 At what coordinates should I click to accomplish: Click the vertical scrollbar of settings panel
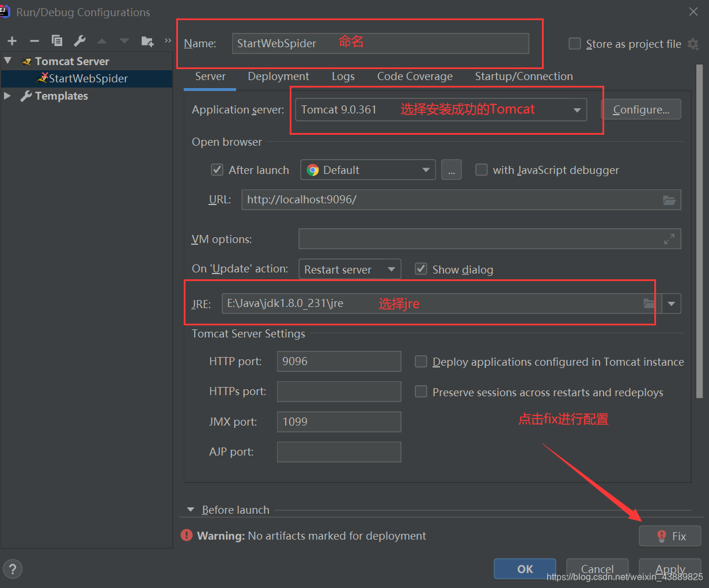pyautogui.click(x=699, y=230)
